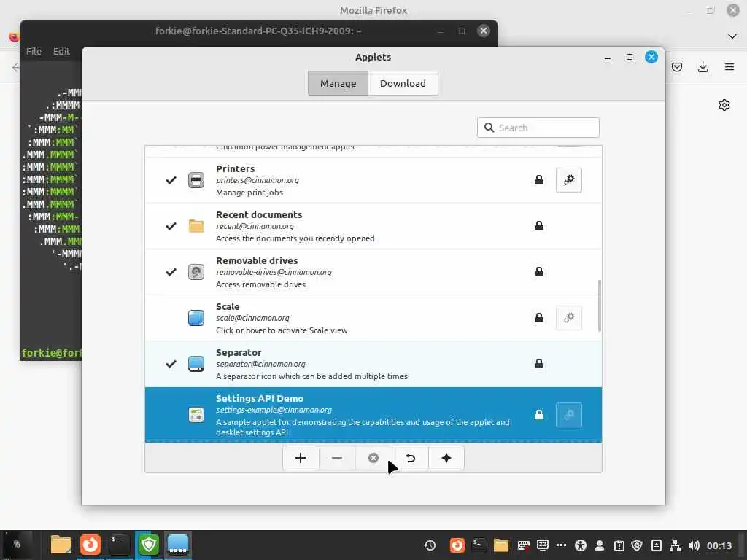Click user account icon in tray
This screenshot has width=747, height=560.
600,545
